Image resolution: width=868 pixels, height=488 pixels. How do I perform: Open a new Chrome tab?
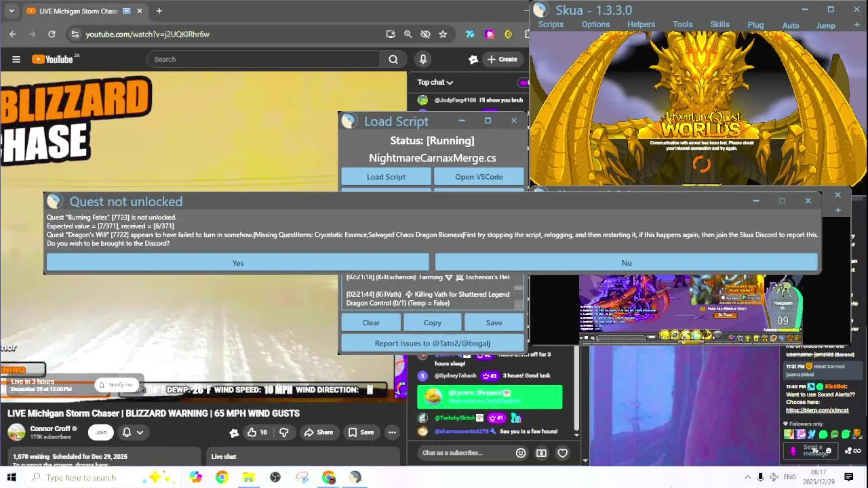point(159,11)
